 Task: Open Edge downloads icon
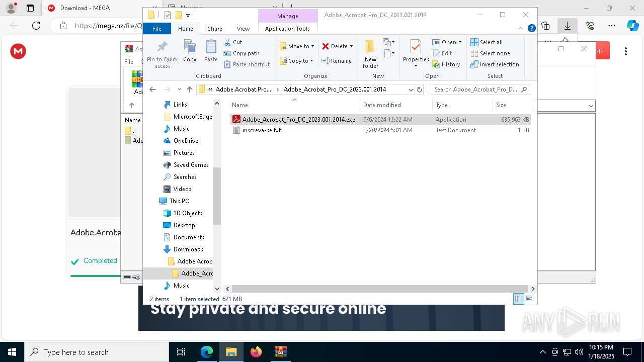[567, 26]
